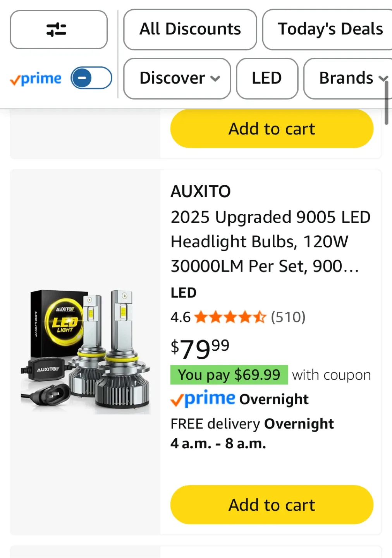Click the top Add to cart button
Image resolution: width=392 pixels, height=558 pixels.
272,129
